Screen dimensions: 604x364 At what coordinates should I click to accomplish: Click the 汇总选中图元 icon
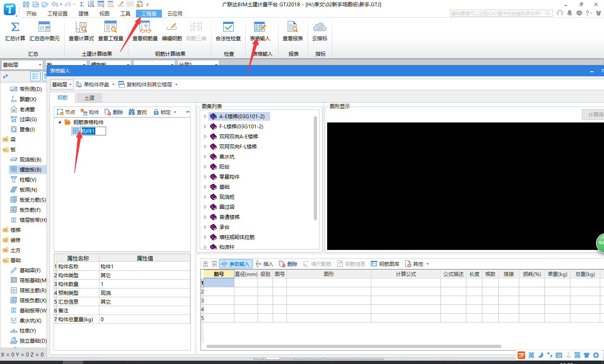pos(44,27)
